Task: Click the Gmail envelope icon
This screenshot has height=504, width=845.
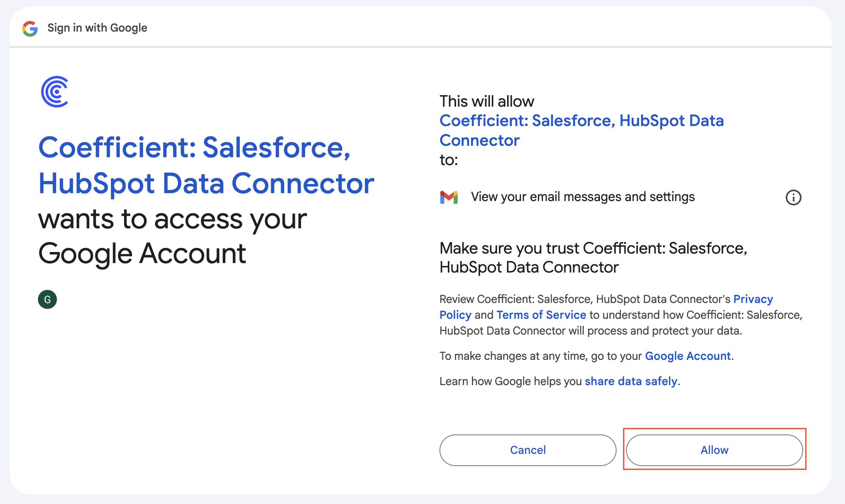Action: [x=449, y=197]
